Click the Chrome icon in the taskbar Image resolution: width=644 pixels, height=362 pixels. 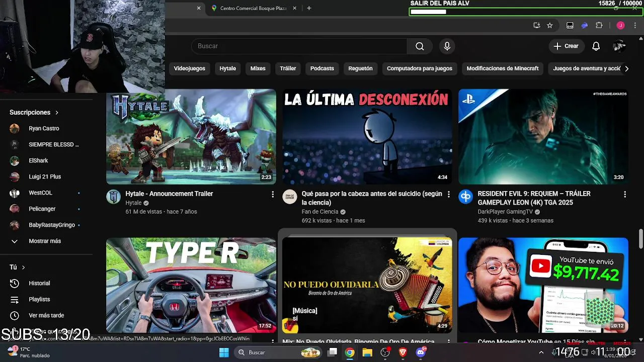point(350,352)
